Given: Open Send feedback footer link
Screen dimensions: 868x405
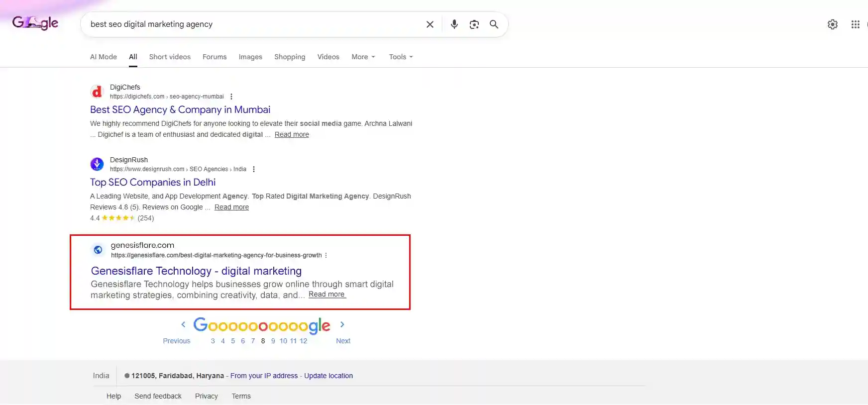Looking at the screenshot, I should pyautogui.click(x=158, y=396).
